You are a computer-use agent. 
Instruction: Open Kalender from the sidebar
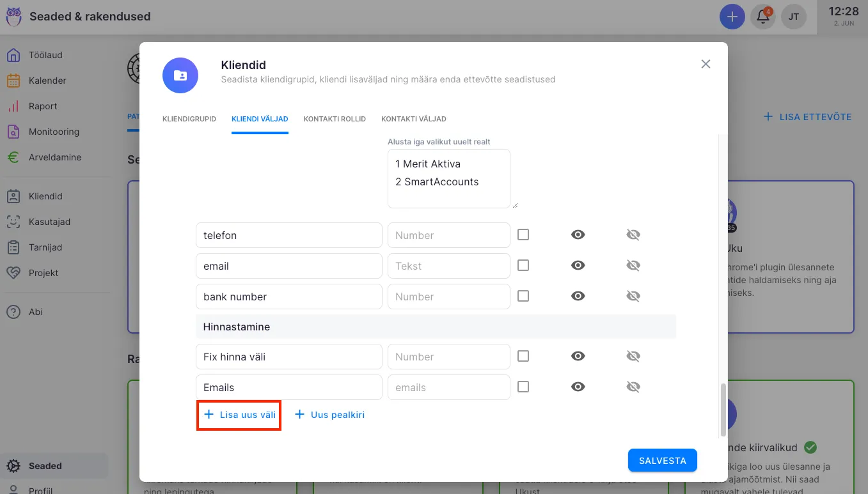47,81
